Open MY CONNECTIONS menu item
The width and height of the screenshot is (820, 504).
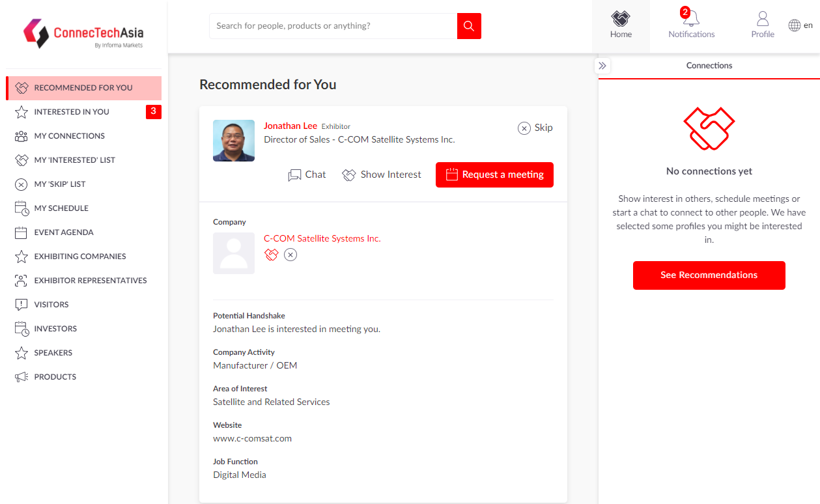pos(83,136)
